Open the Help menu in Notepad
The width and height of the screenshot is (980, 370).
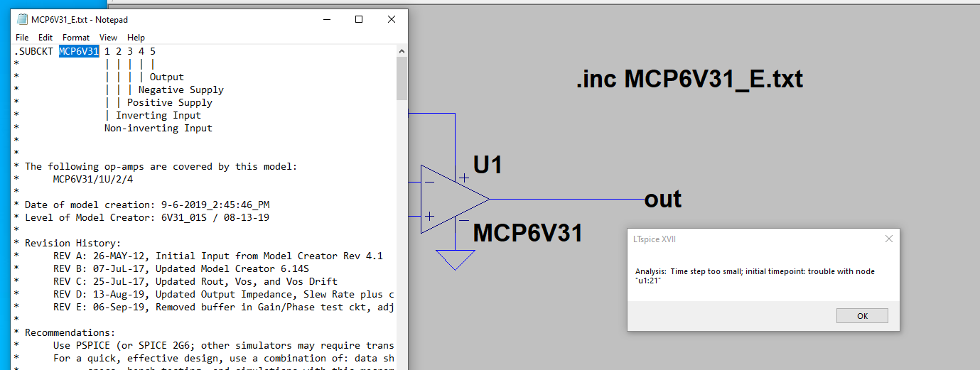tap(136, 38)
